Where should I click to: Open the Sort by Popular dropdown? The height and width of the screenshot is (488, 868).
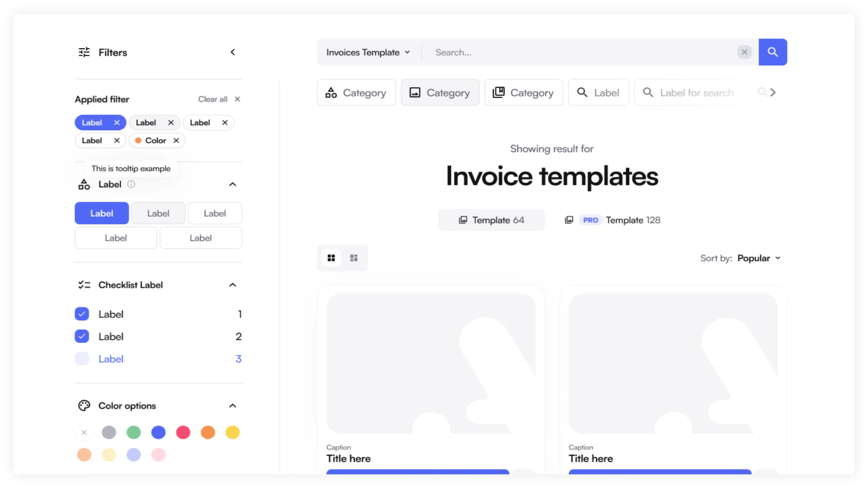coord(759,258)
